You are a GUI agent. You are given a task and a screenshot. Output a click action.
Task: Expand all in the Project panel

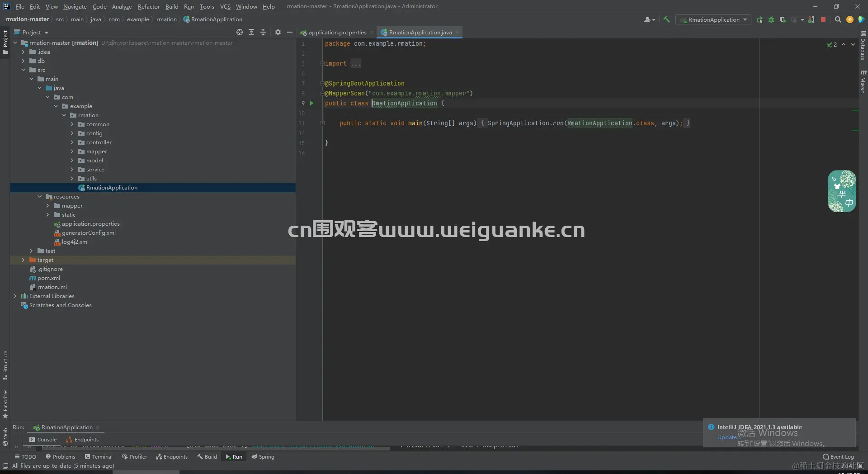[251, 32]
